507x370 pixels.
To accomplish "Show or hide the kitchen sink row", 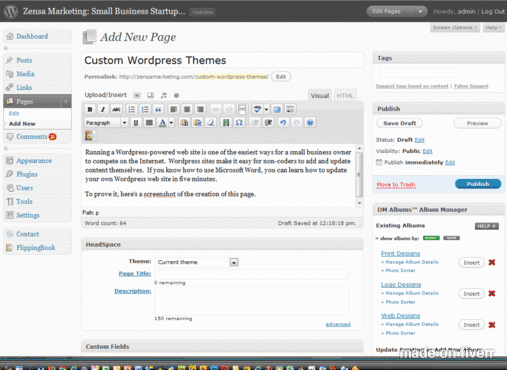I will click(x=290, y=109).
